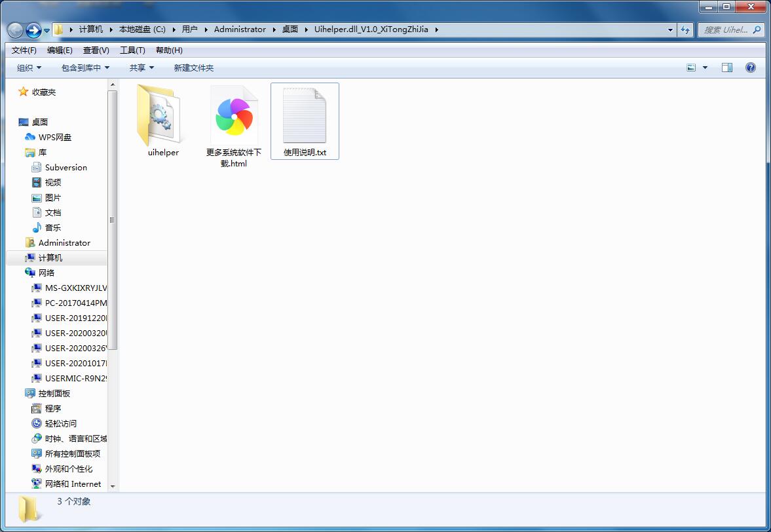Open 外观和个性化 item
The height and width of the screenshot is (532, 771).
tap(68, 469)
